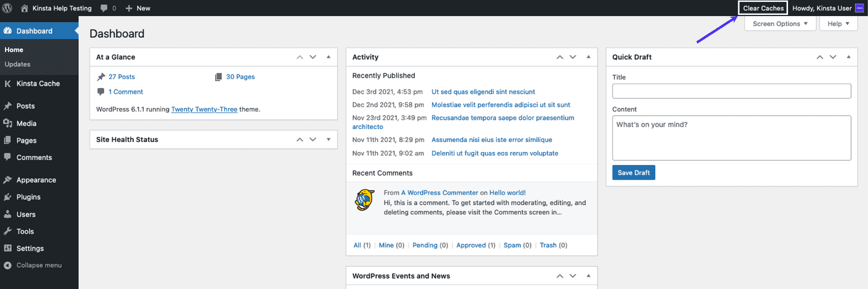Viewport: 868px width, 289px height.
Task: Click the Tools wrench icon in sidebar
Action: point(7,231)
